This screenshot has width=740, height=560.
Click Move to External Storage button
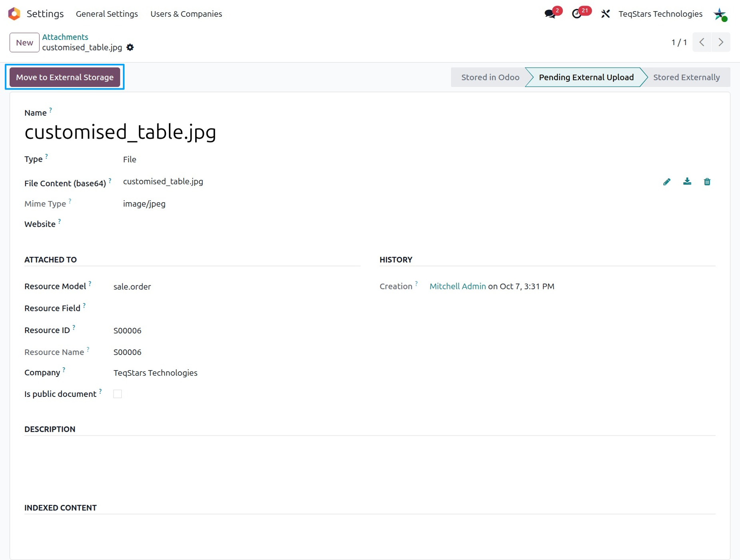[x=65, y=77]
